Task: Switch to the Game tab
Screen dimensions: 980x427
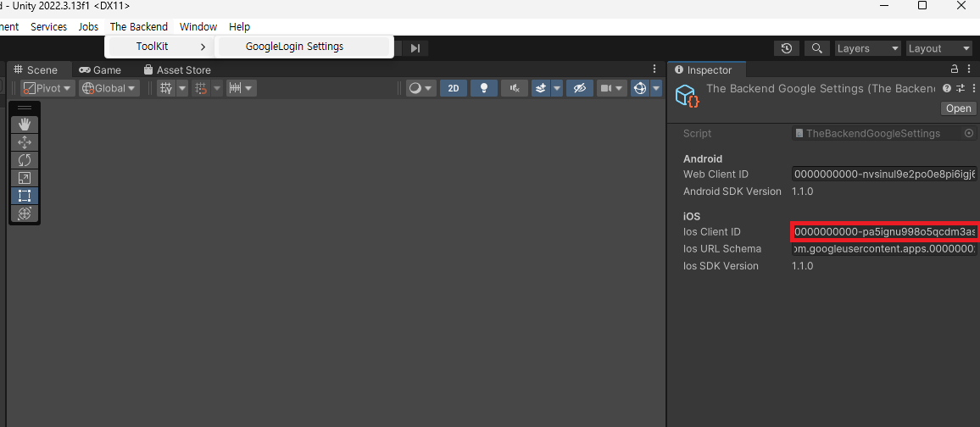Action: [100, 70]
